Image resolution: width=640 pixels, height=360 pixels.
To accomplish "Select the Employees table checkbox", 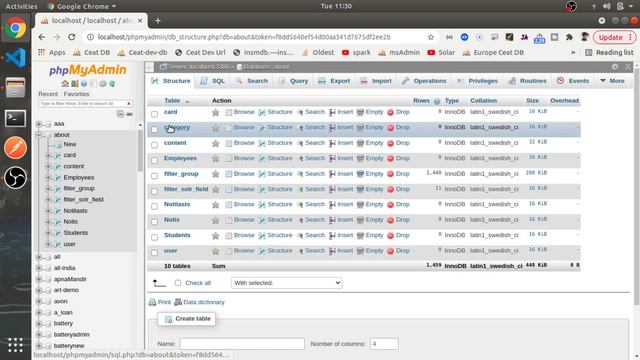I will pos(154,160).
